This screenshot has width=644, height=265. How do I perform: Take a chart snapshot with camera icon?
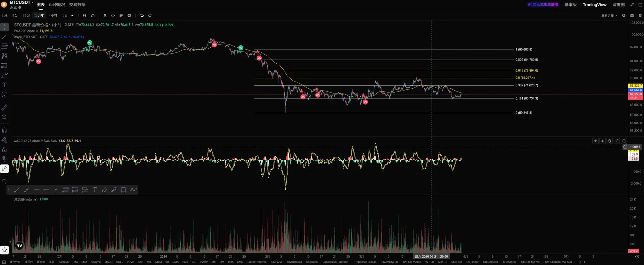[632, 15]
